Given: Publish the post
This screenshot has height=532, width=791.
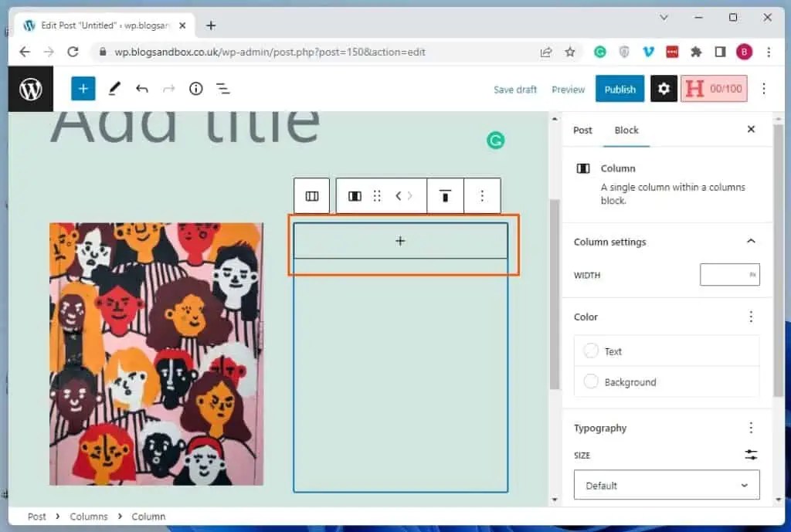Looking at the screenshot, I should coord(620,88).
